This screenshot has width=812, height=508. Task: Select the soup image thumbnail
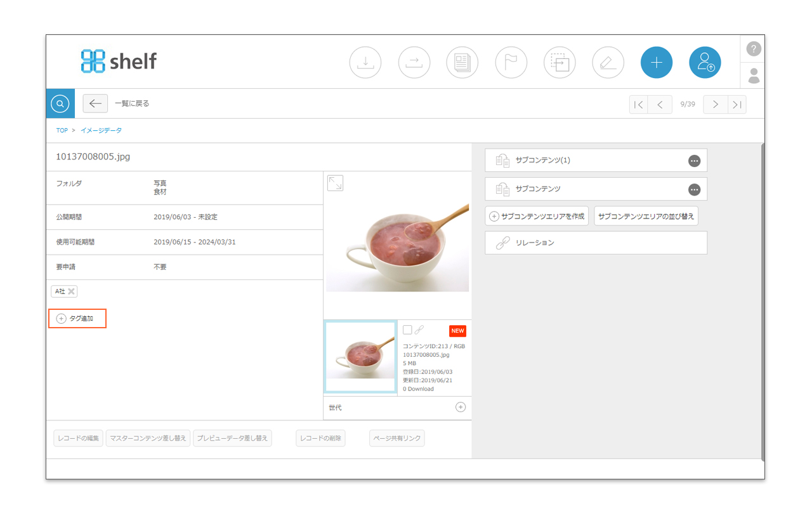(x=360, y=357)
